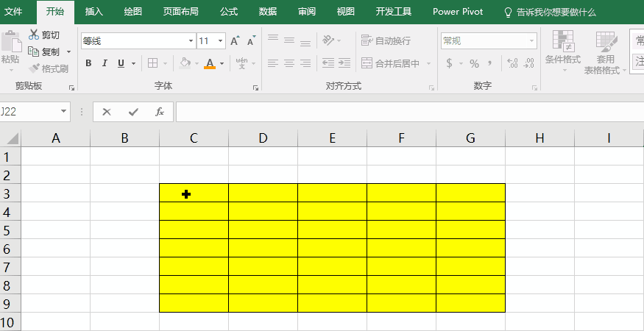Click Merge & Center (合并后居中) button

[390, 63]
